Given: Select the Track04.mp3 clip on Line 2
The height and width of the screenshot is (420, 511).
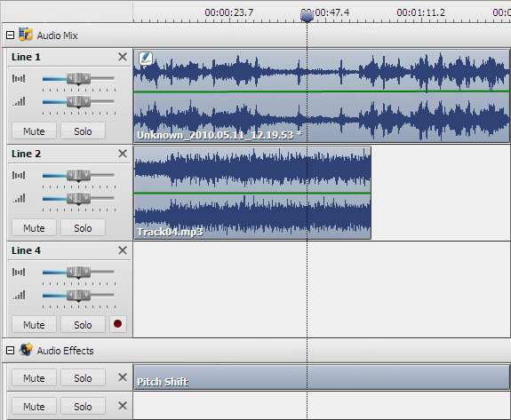Looking at the screenshot, I should tap(252, 193).
